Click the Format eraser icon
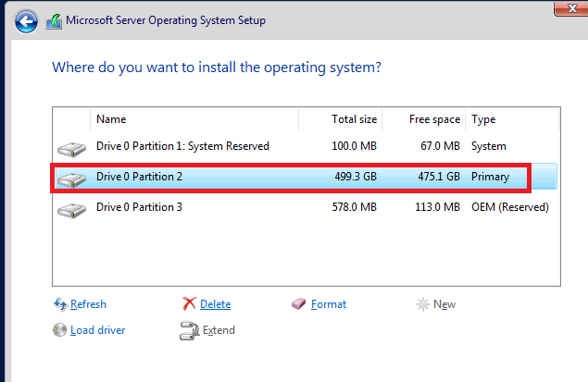The height and width of the screenshot is (382, 588). (x=298, y=304)
